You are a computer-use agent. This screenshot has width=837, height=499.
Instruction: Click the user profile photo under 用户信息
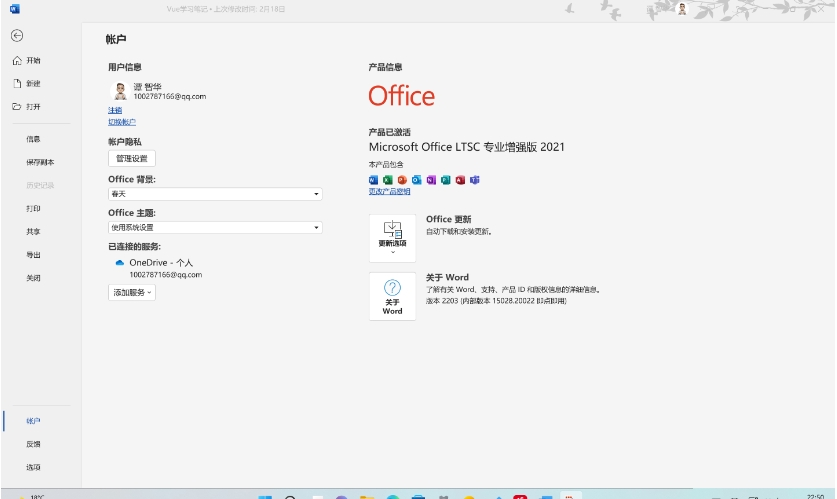pos(119,91)
